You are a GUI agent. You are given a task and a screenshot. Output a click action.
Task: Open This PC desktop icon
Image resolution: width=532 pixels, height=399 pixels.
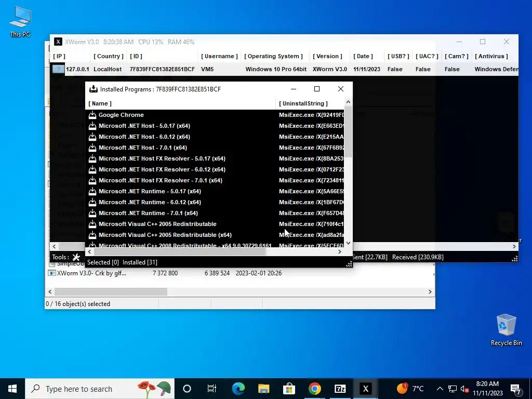coord(20,22)
